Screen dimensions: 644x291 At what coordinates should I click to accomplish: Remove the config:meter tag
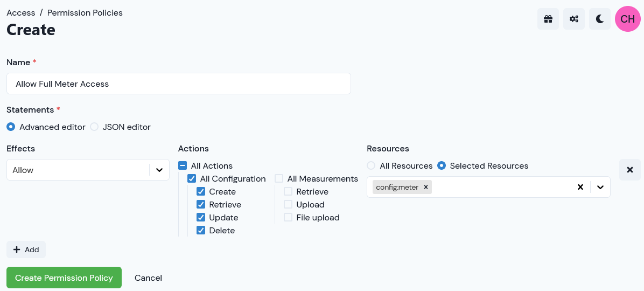click(x=426, y=187)
